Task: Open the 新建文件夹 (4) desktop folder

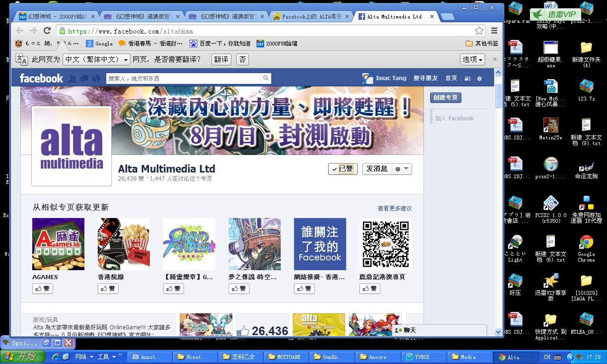Action: click(586, 54)
